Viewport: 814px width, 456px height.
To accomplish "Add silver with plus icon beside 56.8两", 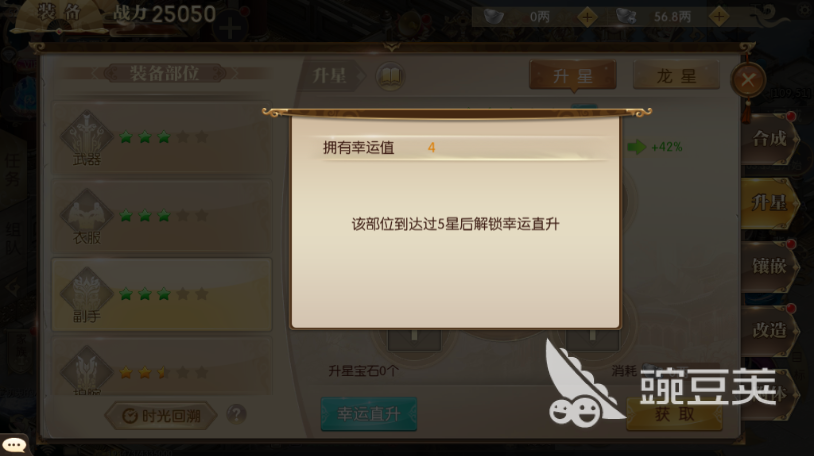I will click(x=719, y=17).
